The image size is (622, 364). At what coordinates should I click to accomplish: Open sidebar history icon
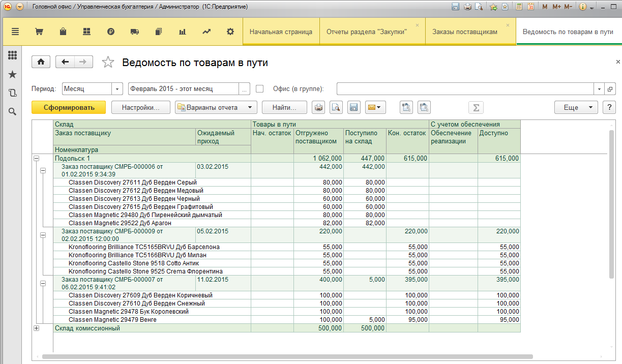pyautogui.click(x=13, y=93)
